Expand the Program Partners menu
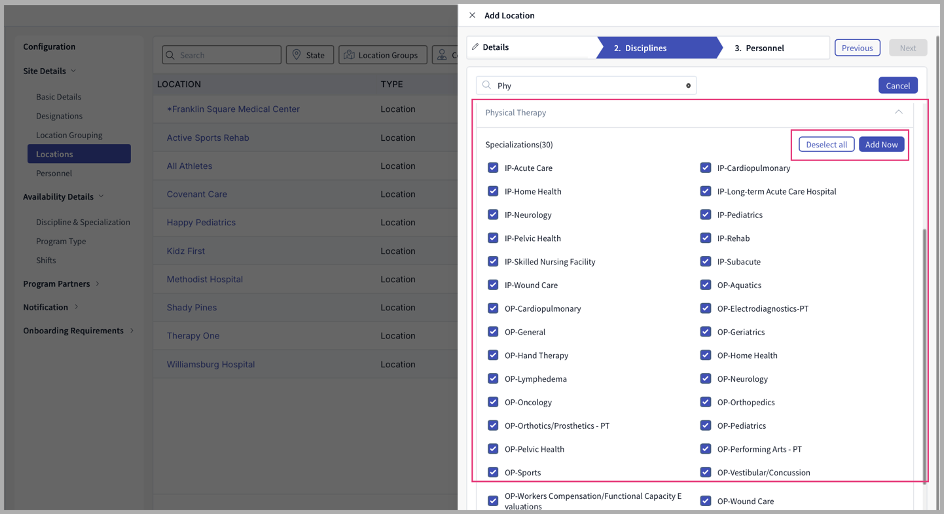Image resolution: width=944 pixels, height=514 pixels. 98,284
